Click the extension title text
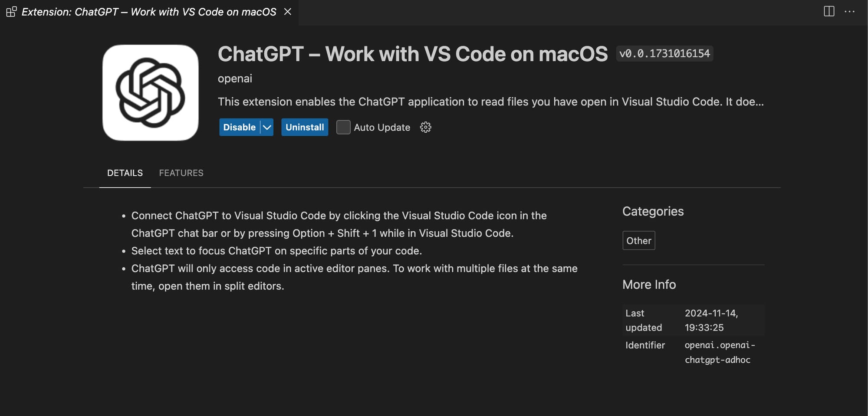The image size is (868, 416). pyautogui.click(x=412, y=53)
